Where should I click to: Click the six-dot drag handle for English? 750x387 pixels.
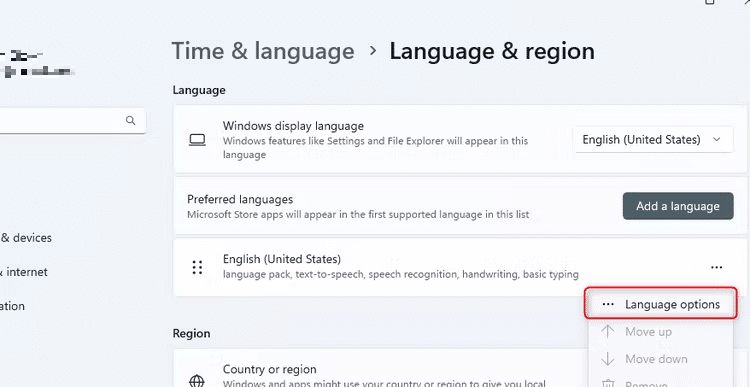197,267
